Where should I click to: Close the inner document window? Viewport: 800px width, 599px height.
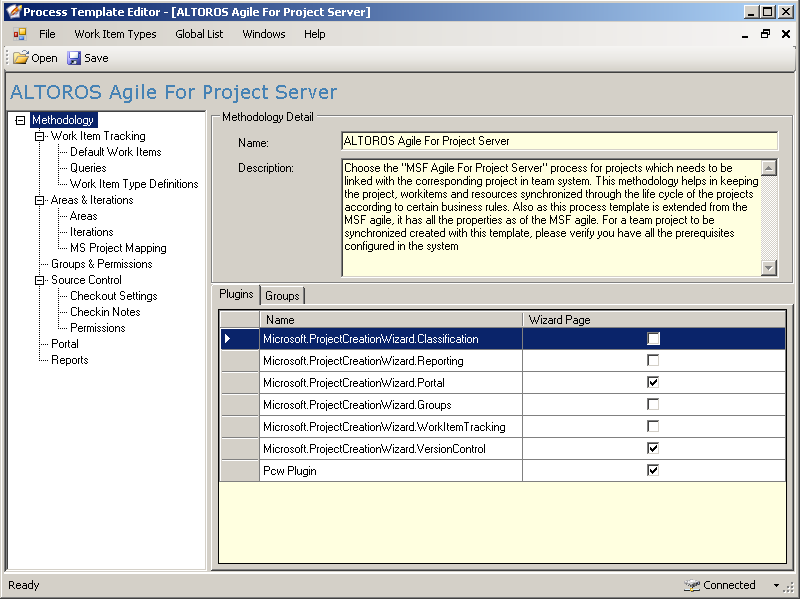click(x=786, y=34)
